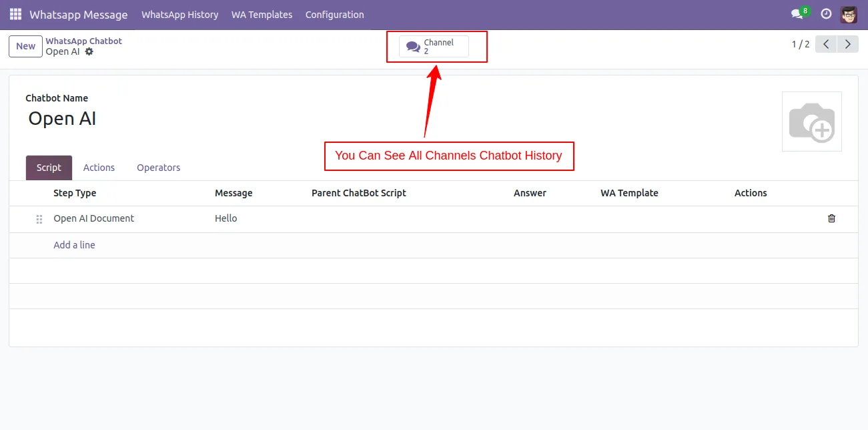Switch to the Operators tab
Image resolution: width=868 pixels, height=430 pixels.
tap(159, 168)
